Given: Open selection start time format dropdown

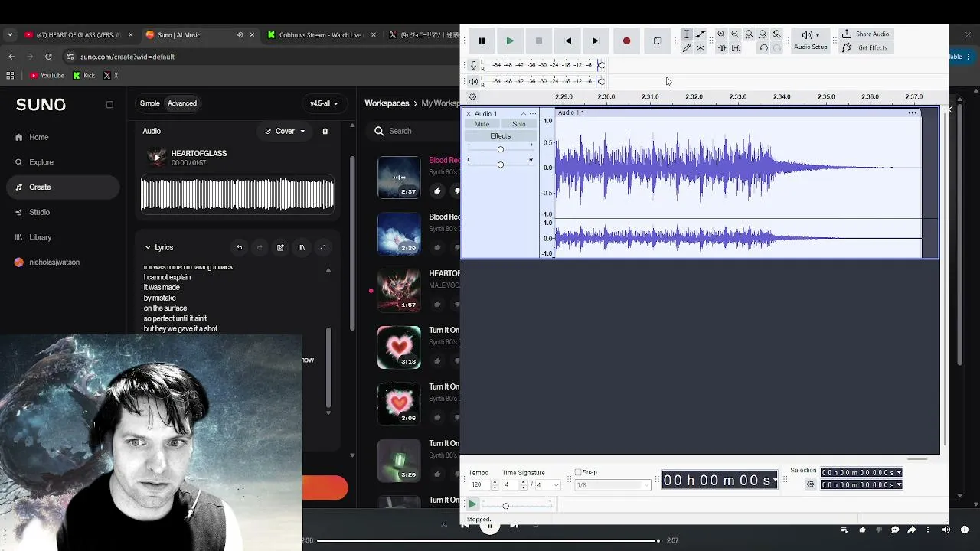Looking at the screenshot, I should point(899,473).
